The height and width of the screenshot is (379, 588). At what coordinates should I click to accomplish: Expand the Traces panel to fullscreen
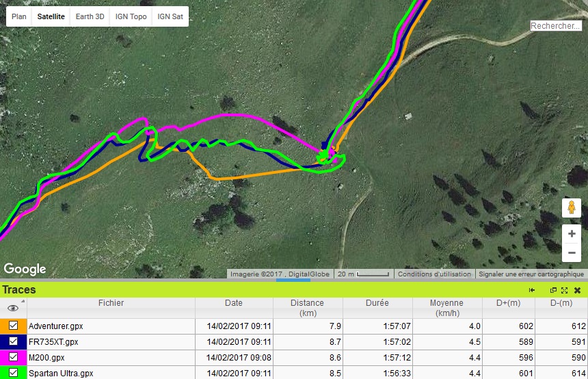564,290
